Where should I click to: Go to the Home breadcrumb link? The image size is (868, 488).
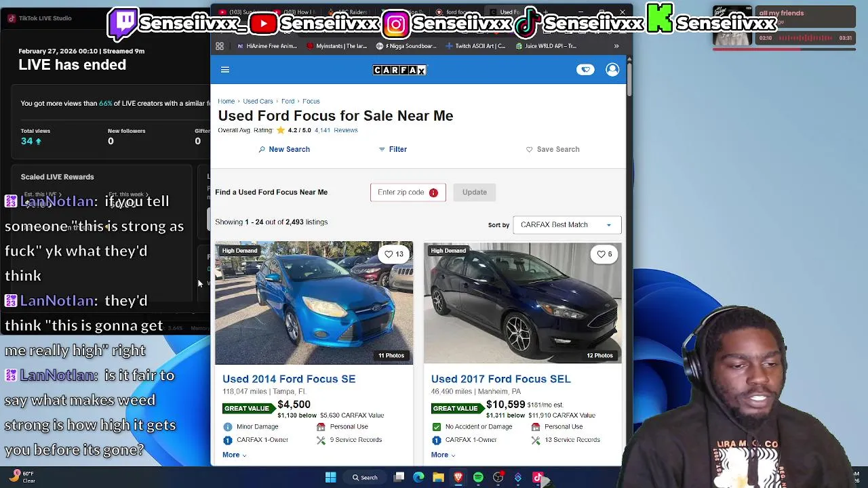226,102
